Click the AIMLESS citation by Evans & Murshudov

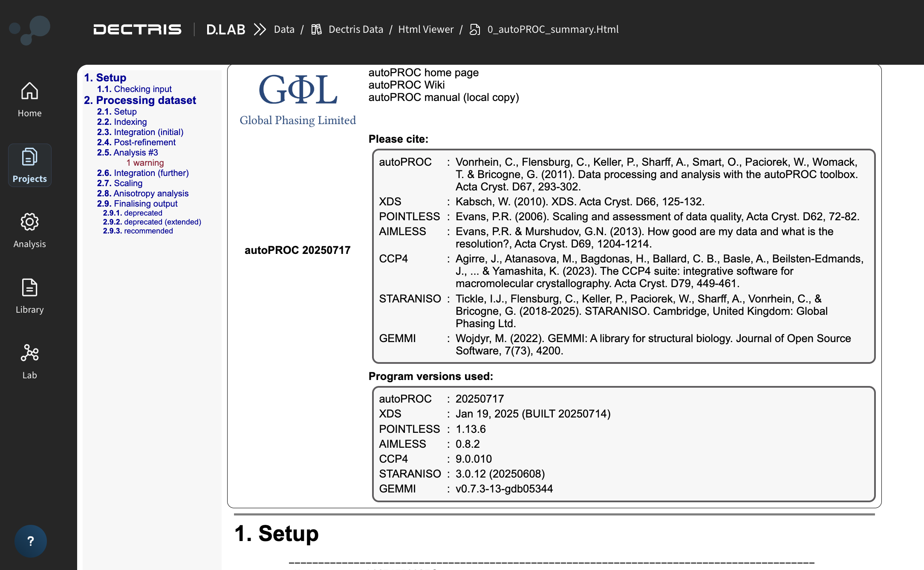pos(645,238)
